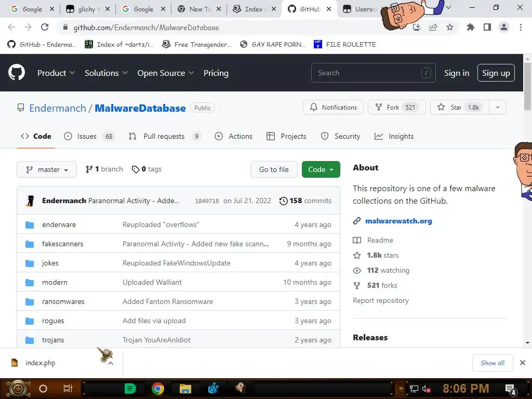Click Go to file button

pos(274,169)
